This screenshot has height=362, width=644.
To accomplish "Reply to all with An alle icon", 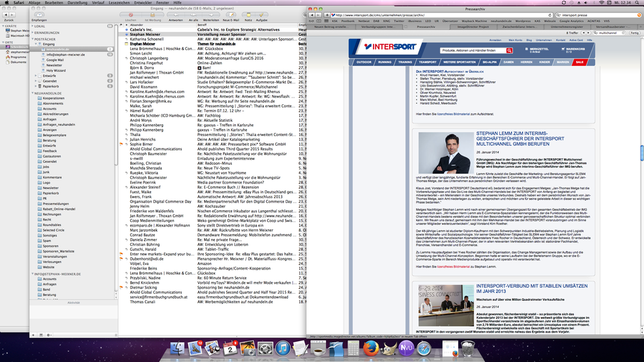I will [x=193, y=15].
